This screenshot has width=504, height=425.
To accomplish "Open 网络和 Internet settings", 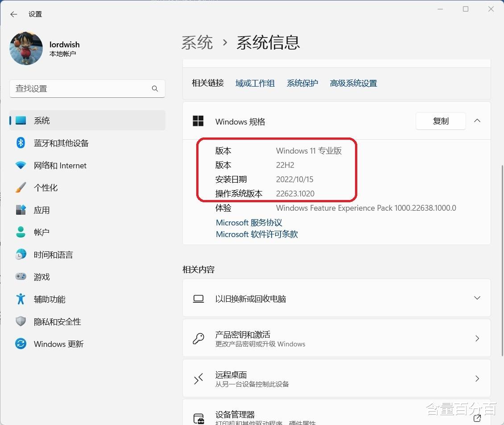I will tap(87, 165).
